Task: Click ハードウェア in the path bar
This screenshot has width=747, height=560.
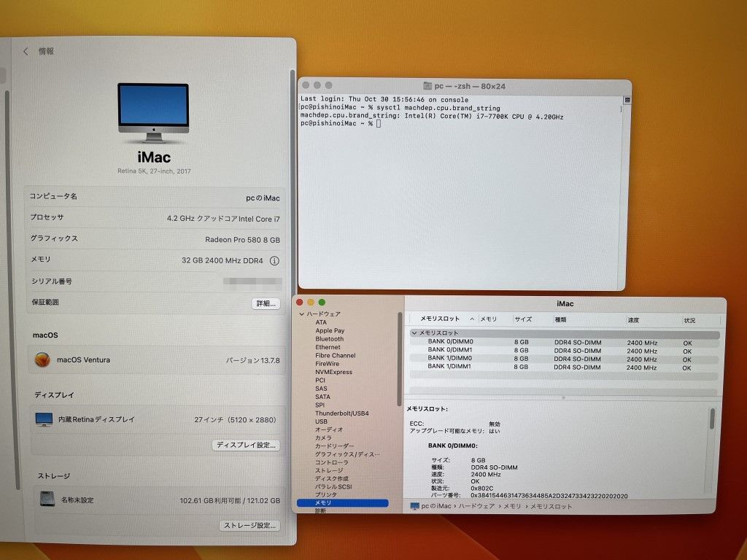Action: (476, 506)
